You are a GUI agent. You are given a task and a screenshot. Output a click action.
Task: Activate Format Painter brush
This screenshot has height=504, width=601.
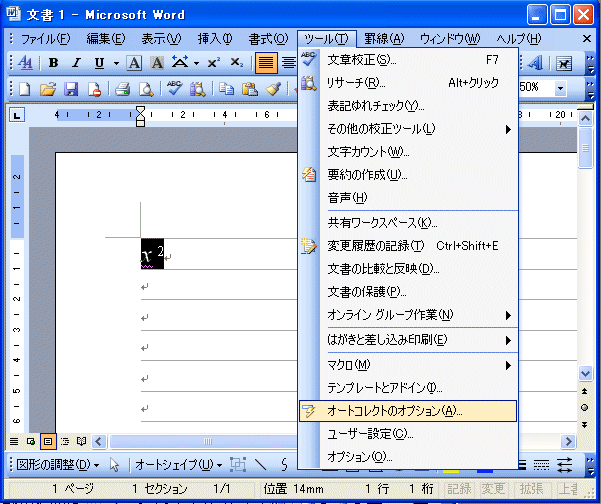(x=273, y=89)
